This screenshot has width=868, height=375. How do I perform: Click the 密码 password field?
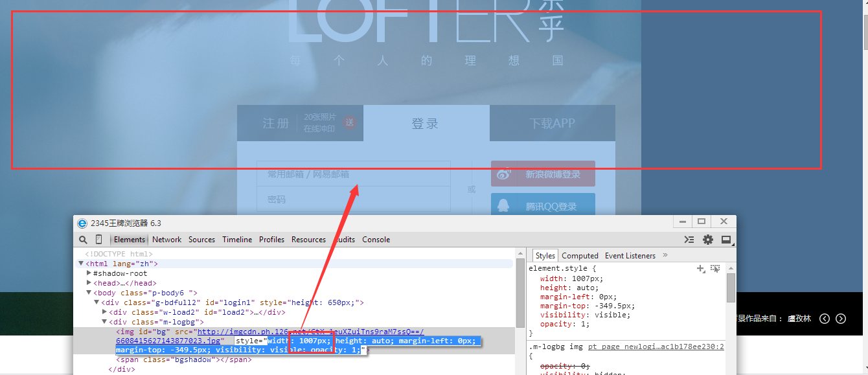tap(353, 199)
